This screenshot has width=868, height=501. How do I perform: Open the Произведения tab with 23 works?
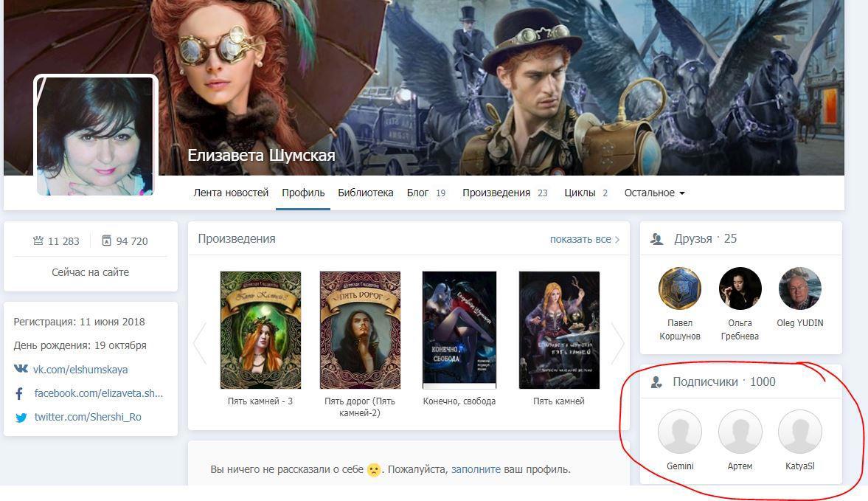tap(504, 193)
